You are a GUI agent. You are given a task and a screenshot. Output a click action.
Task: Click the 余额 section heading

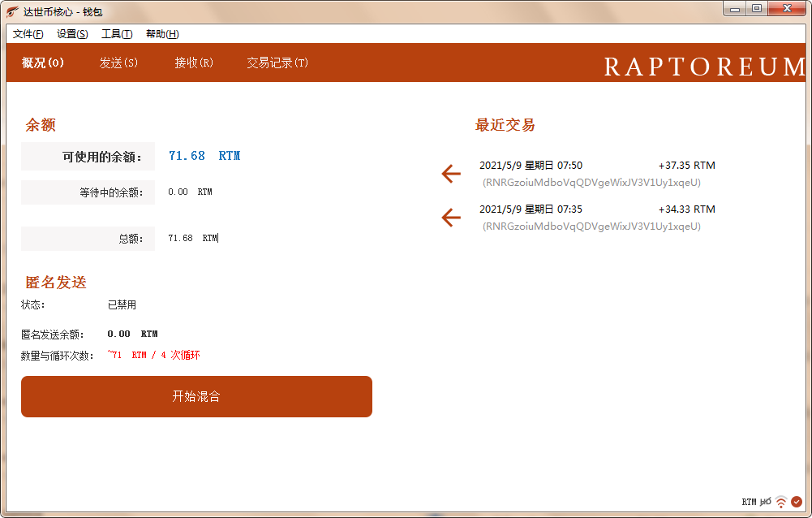41,125
